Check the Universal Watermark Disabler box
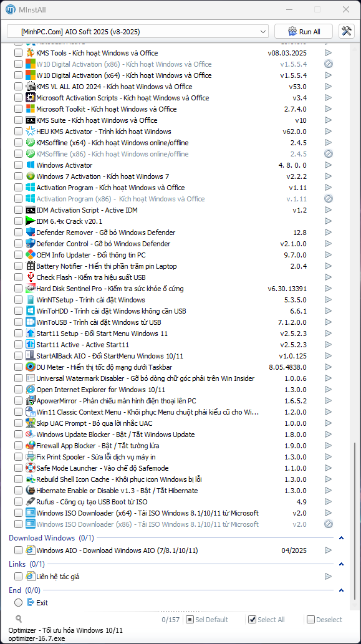This screenshot has height=644, width=361. coord(19,378)
